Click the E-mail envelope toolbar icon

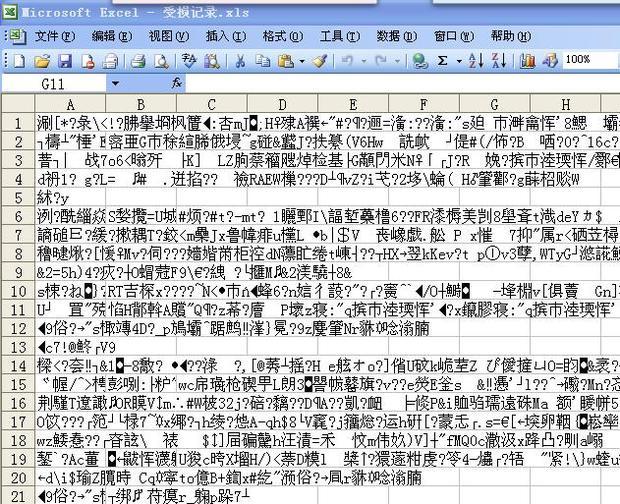tap(110, 61)
